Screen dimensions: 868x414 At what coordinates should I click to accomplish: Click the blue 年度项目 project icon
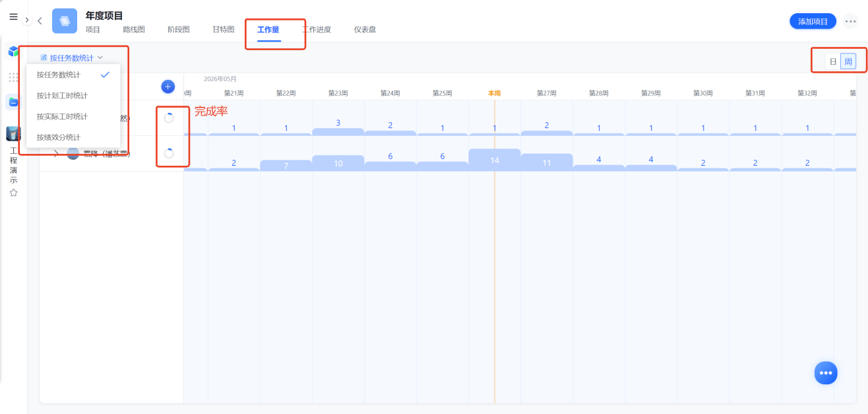tap(65, 20)
